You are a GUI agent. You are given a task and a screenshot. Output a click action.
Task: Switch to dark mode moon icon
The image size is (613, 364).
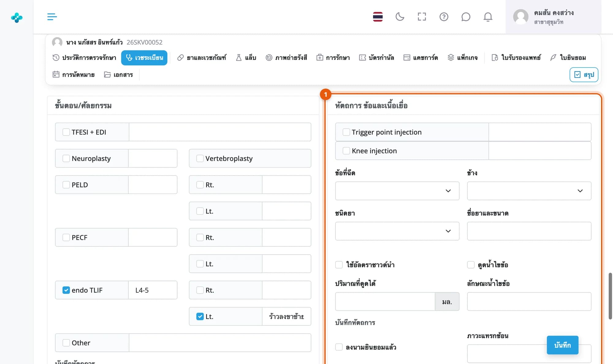[400, 17]
